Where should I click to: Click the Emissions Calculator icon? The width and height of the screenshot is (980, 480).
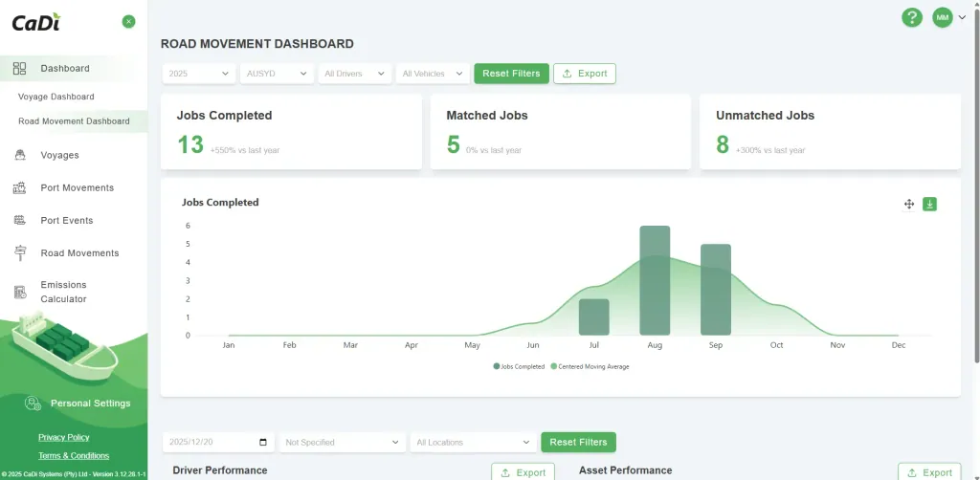(20, 292)
